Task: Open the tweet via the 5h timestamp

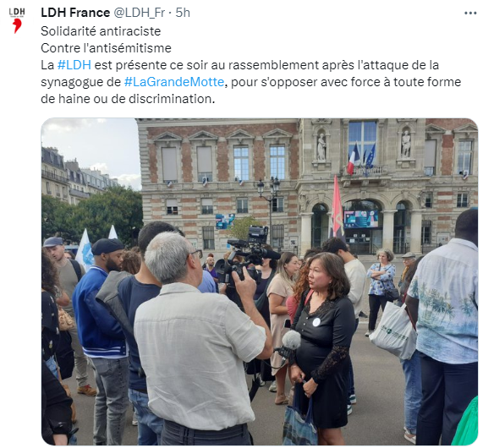Action: 183,13
